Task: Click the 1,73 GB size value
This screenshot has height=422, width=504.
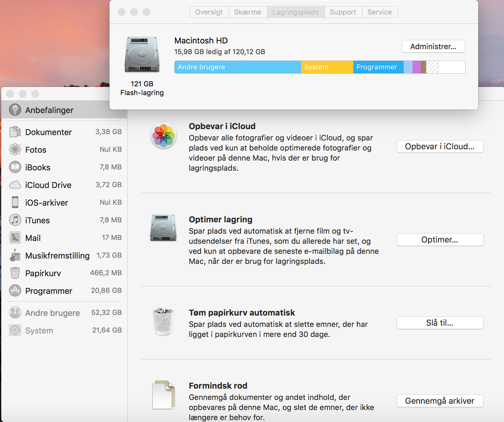Action: (109, 255)
